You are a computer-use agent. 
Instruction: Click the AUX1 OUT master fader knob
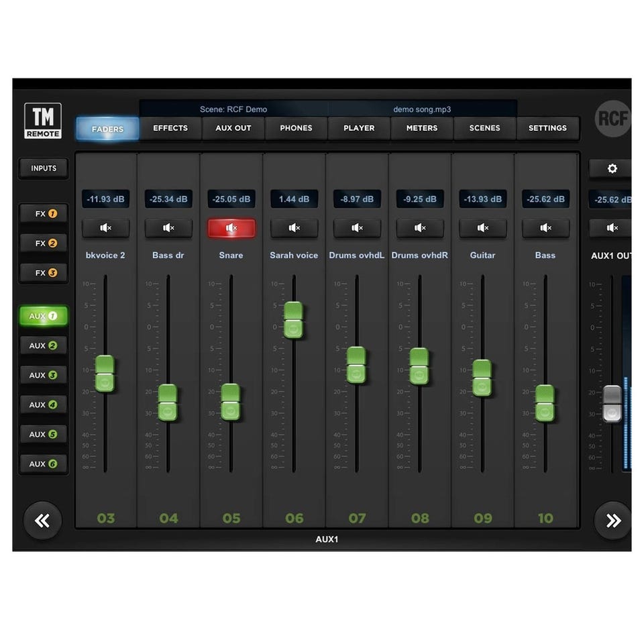(612, 404)
